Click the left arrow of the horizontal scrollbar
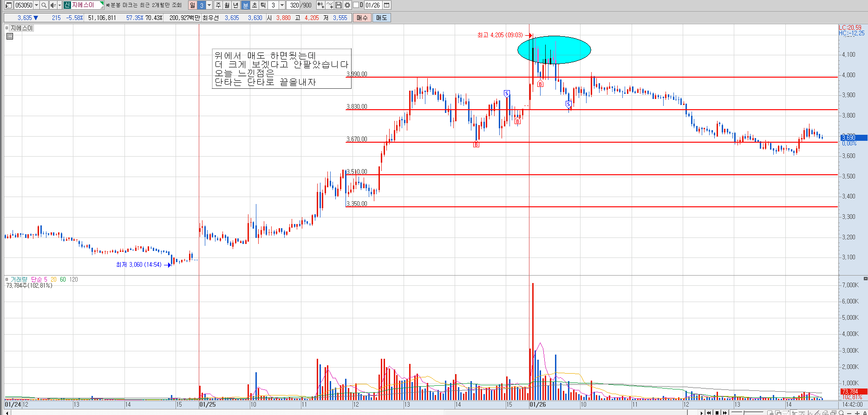This screenshot has height=415, width=868. [x=7, y=413]
